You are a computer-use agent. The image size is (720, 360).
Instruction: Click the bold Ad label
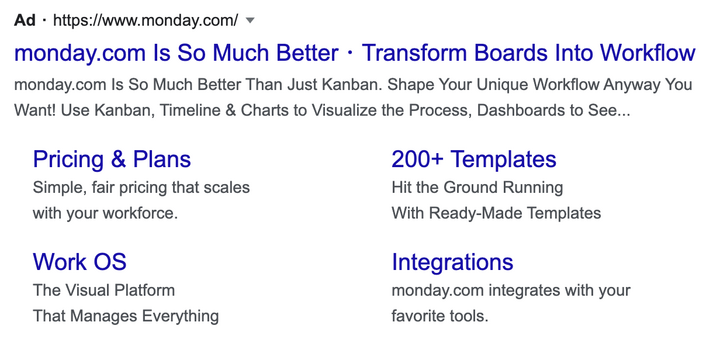point(25,20)
